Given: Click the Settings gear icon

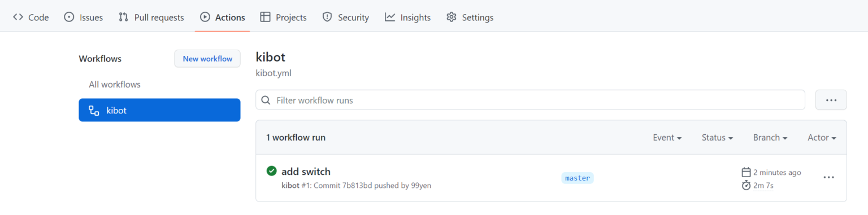Looking at the screenshot, I should tap(451, 17).
